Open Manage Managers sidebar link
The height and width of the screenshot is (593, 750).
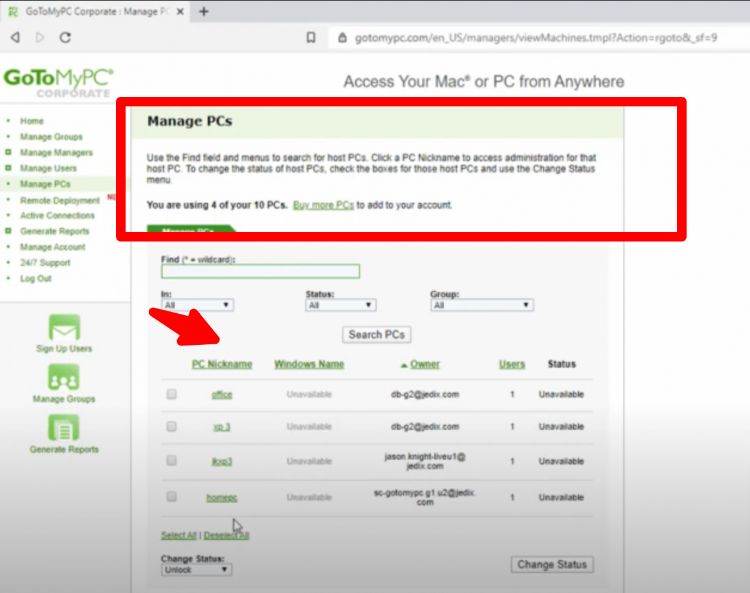56,153
